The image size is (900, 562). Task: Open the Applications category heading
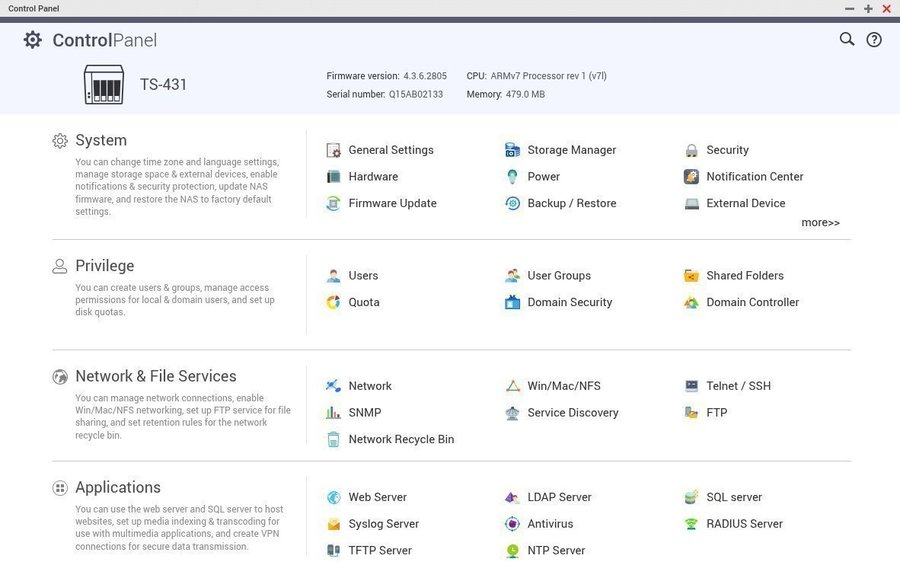[x=117, y=488]
